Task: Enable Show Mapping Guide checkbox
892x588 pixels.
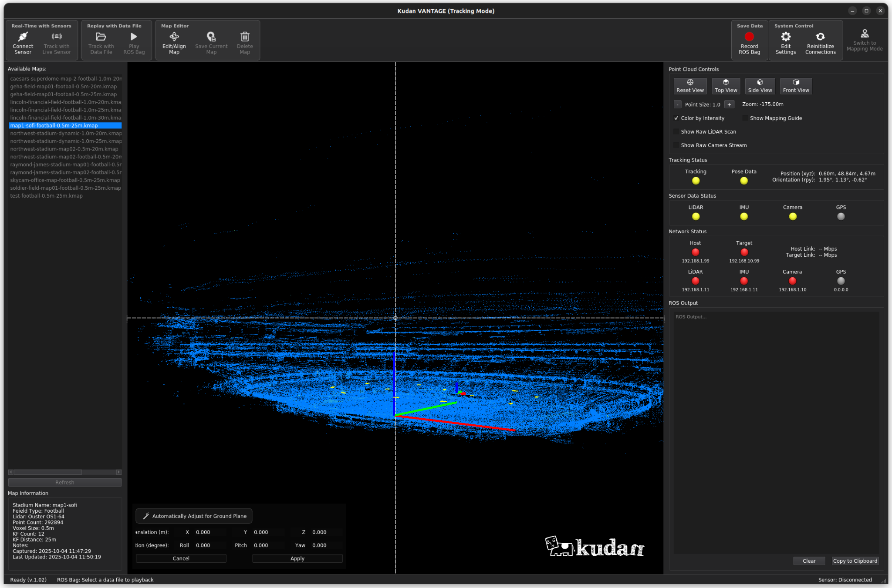Action: coord(745,118)
